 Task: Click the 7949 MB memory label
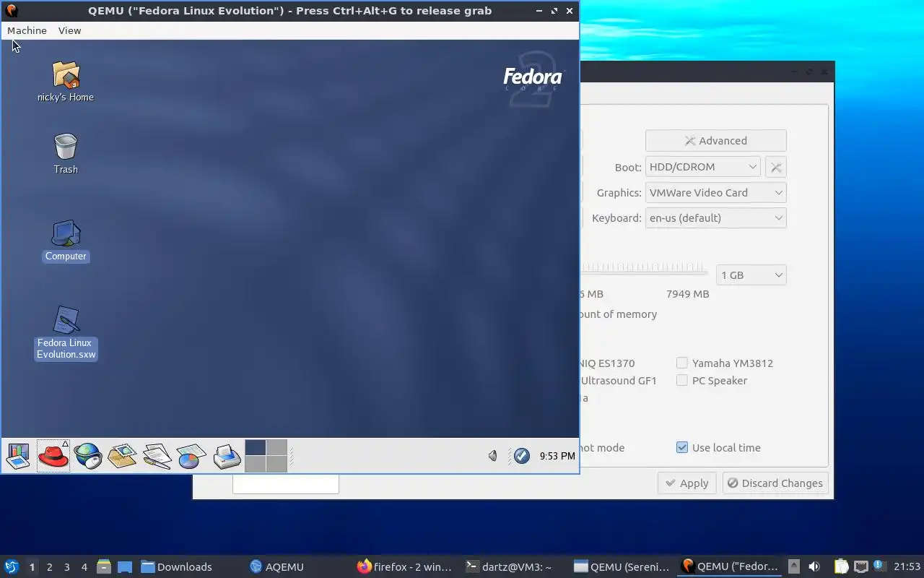[x=687, y=294]
